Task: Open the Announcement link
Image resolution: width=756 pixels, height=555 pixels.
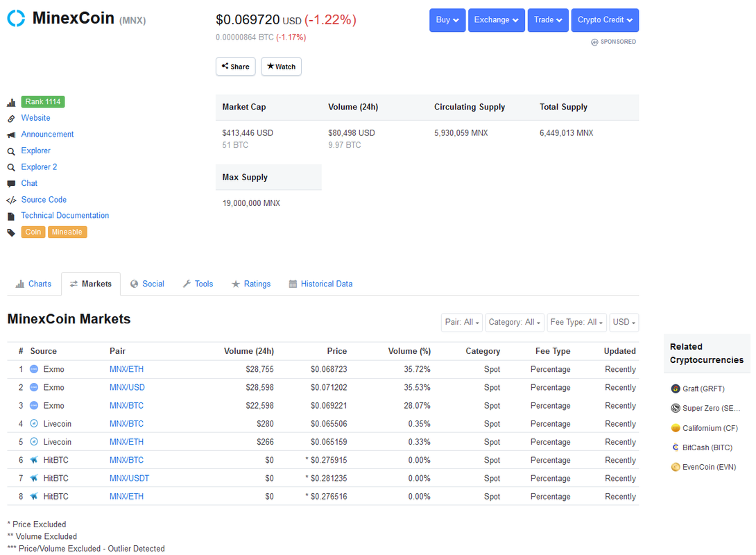Action: 47,135
